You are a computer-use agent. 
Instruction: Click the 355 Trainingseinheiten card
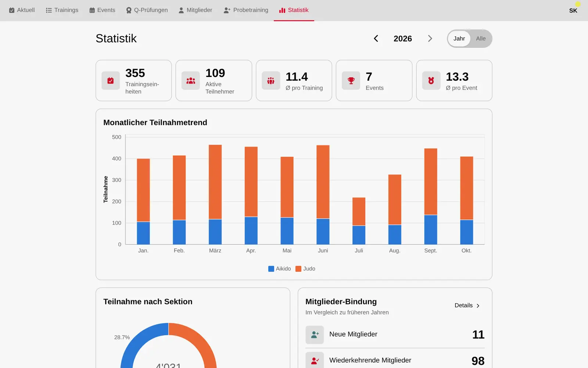pos(134,81)
